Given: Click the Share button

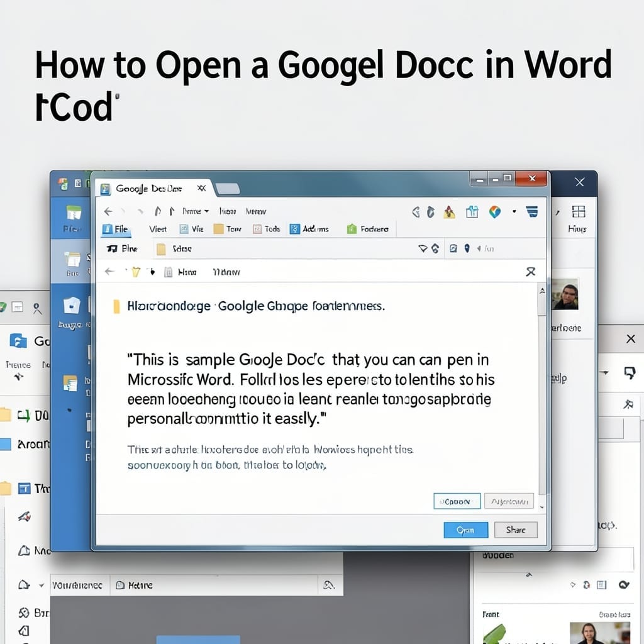Looking at the screenshot, I should point(516,530).
